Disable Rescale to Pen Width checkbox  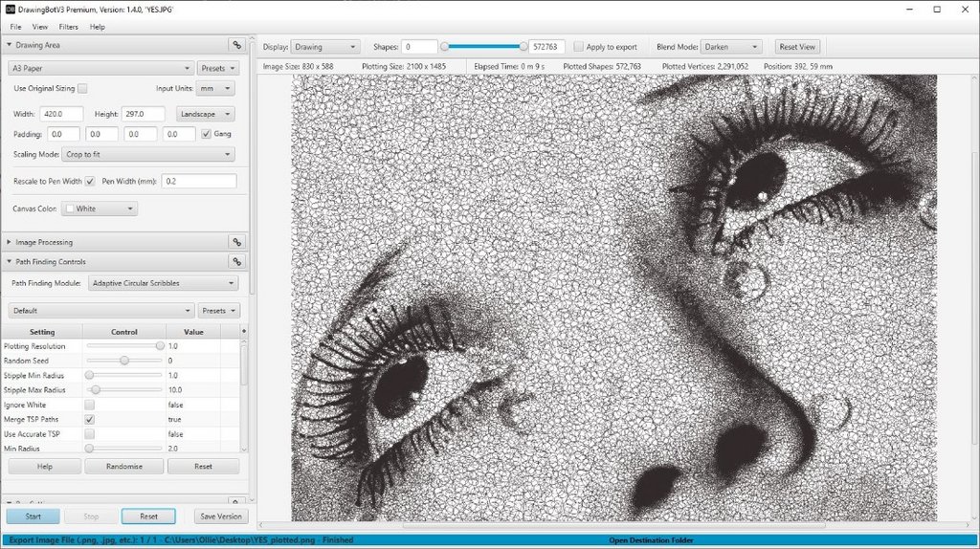click(90, 181)
